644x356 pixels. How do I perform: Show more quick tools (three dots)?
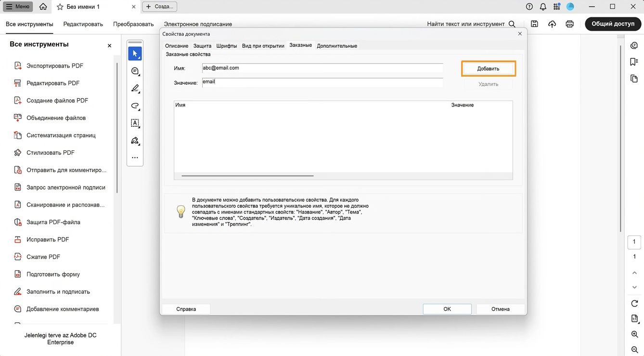pyautogui.click(x=135, y=158)
